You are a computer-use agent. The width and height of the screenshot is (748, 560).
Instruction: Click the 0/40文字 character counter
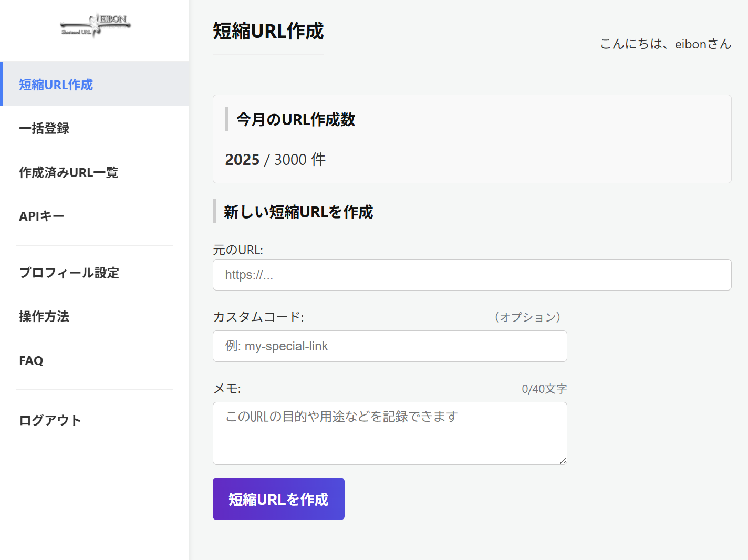544,388
